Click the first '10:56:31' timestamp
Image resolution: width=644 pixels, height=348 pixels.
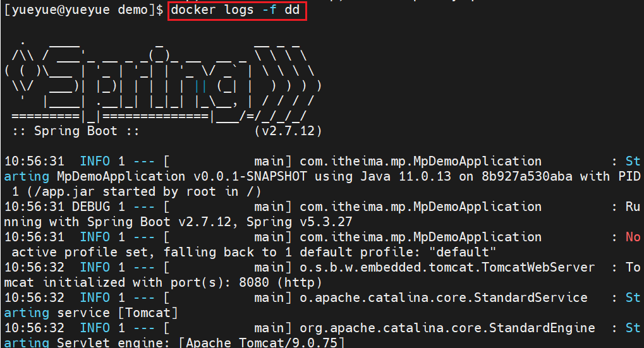pyautogui.click(x=35, y=161)
